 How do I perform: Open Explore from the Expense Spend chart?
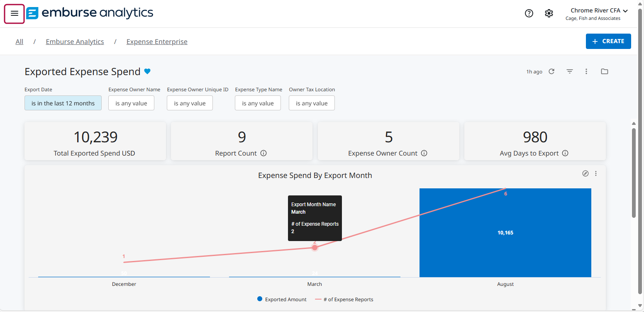[585, 173]
